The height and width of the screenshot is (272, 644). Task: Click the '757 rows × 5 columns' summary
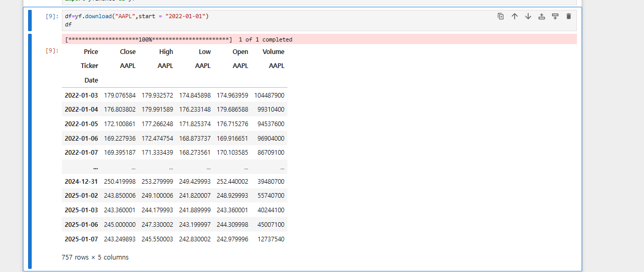pos(95,257)
